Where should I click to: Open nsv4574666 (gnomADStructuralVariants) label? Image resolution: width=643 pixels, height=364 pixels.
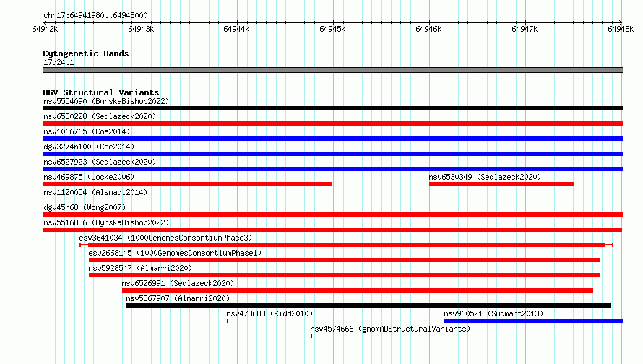pos(390,329)
